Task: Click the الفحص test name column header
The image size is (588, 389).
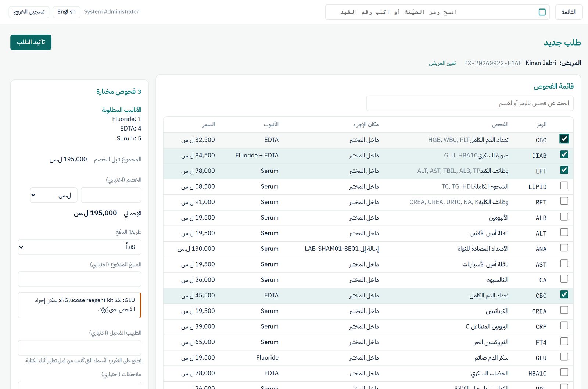Action: [500, 125]
